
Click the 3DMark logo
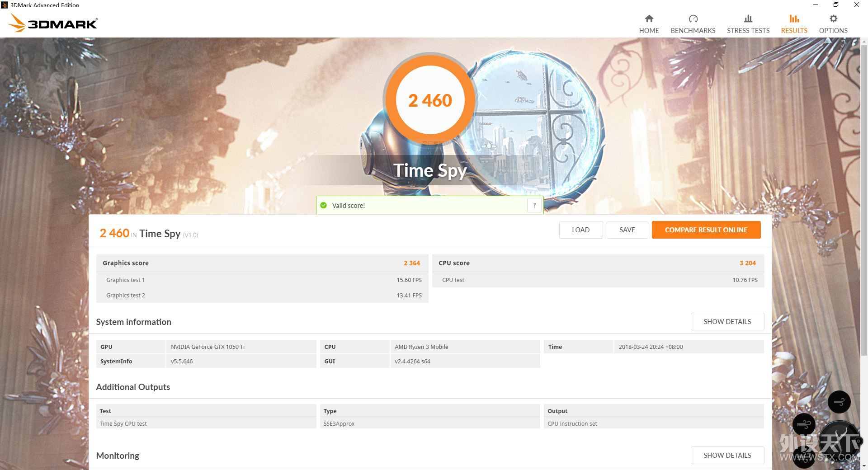(53, 23)
